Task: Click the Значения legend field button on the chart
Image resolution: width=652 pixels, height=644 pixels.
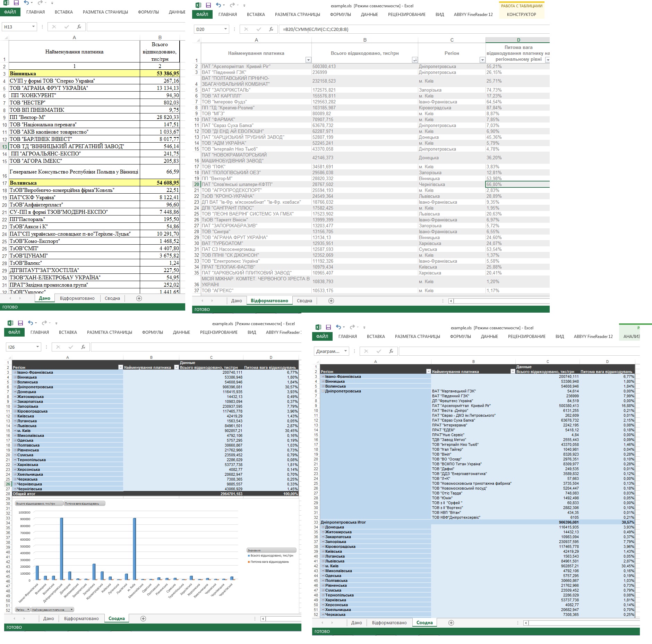Action: tap(272, 550)
